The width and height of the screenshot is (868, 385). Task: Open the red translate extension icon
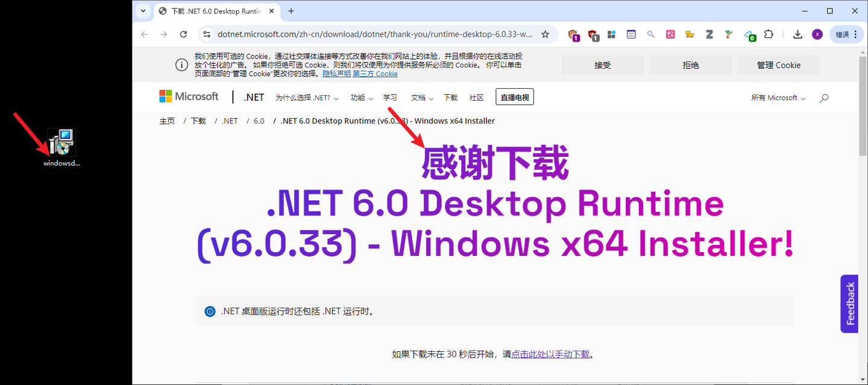pos(670,34)
